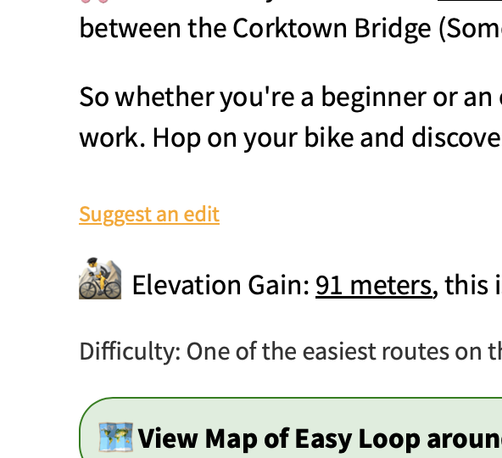Click the partially visible "(Som" text
The height and width of the screenshot is (458, 502).
[470, 29]
